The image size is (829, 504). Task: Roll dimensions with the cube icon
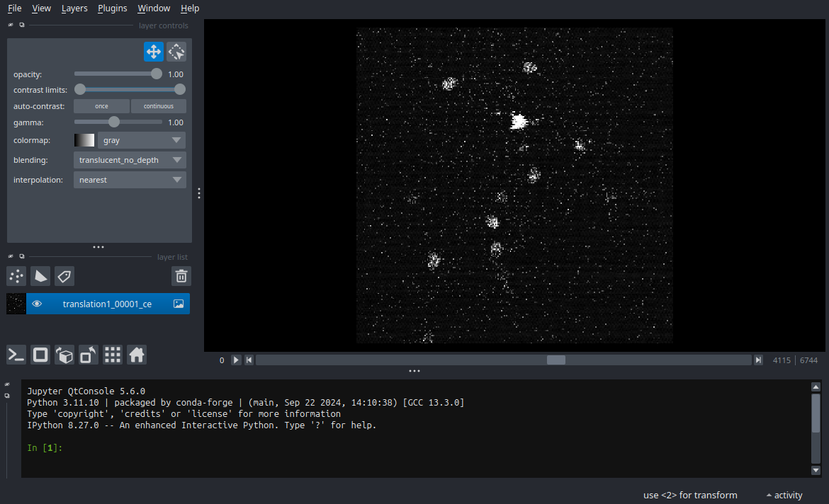(x=64, y=355)
